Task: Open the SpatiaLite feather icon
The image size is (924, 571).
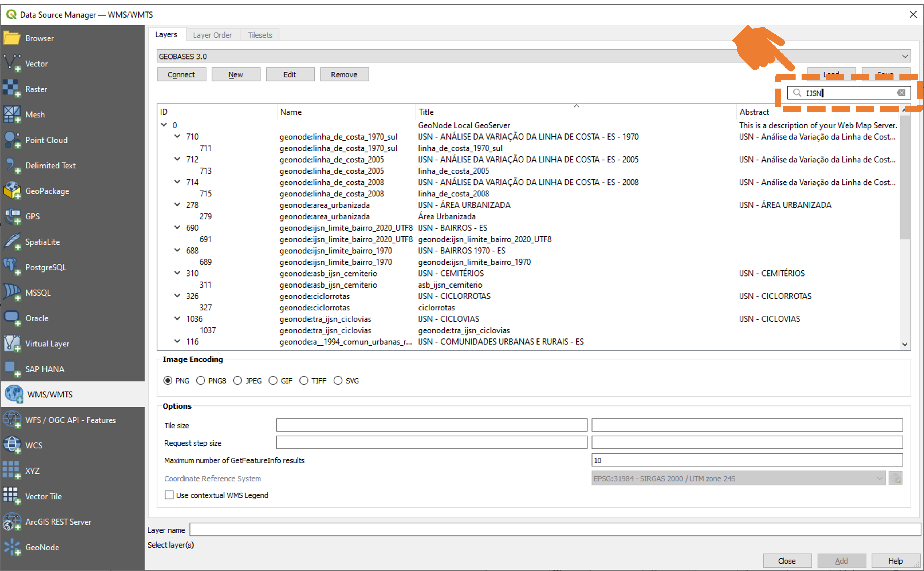Action: (12, 242)
